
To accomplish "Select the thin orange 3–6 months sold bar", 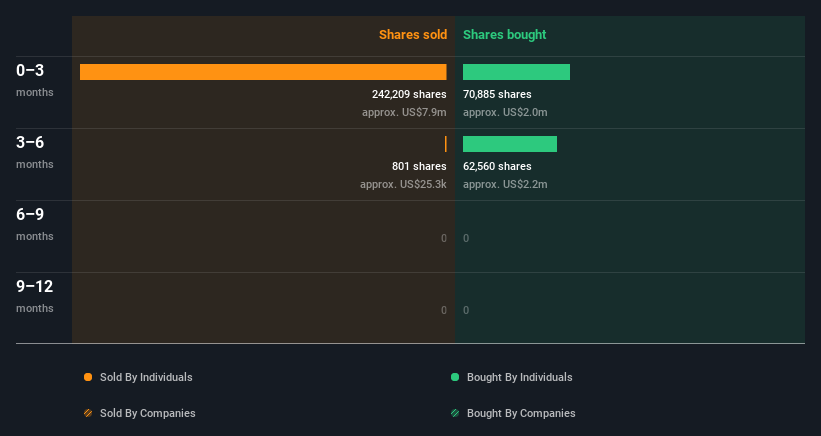I will click(x=446, y=144).
